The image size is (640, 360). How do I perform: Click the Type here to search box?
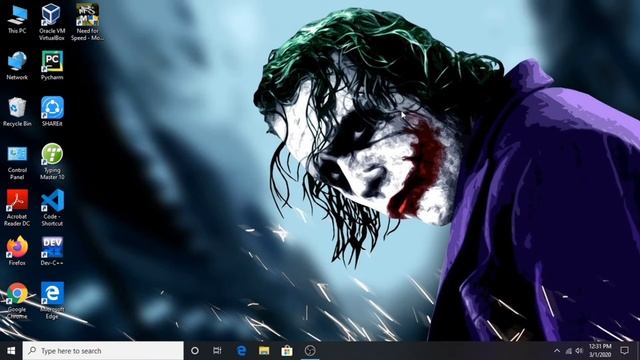coord(103,351)
